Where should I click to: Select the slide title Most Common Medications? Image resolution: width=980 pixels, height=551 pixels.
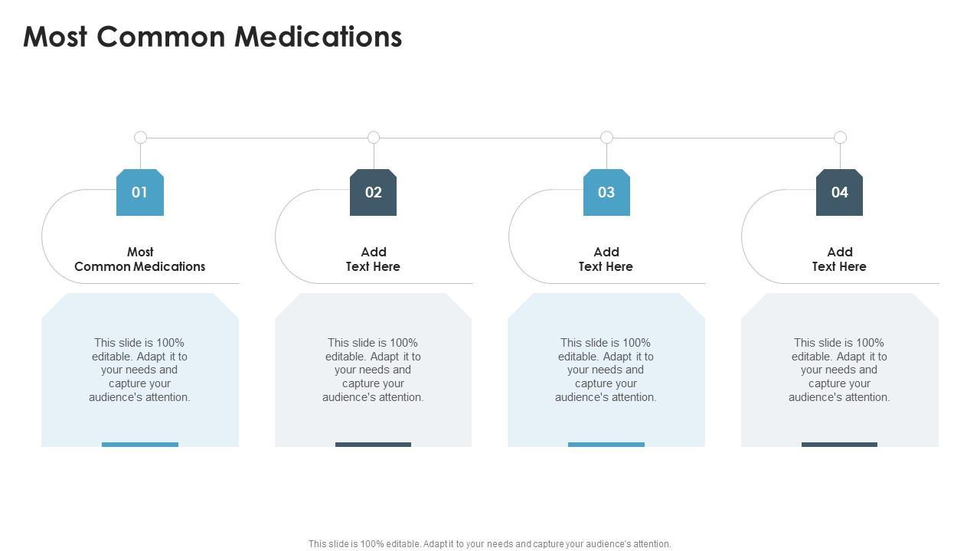coord(213,37)
